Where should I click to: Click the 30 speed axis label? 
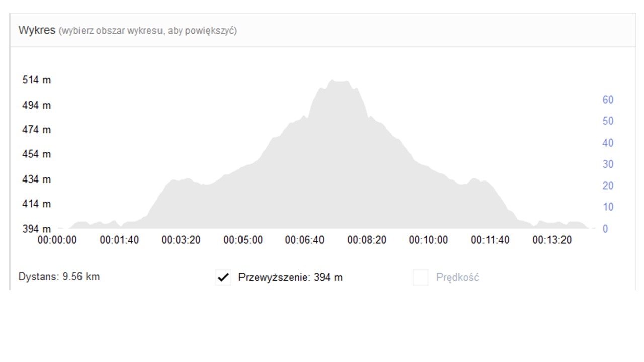coord(608,164)
